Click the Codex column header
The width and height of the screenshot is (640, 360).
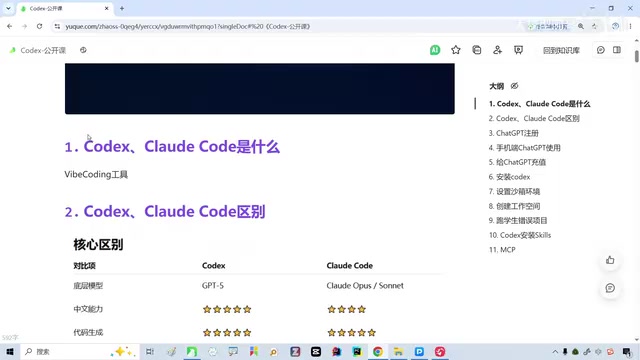(x=213, y=266)
